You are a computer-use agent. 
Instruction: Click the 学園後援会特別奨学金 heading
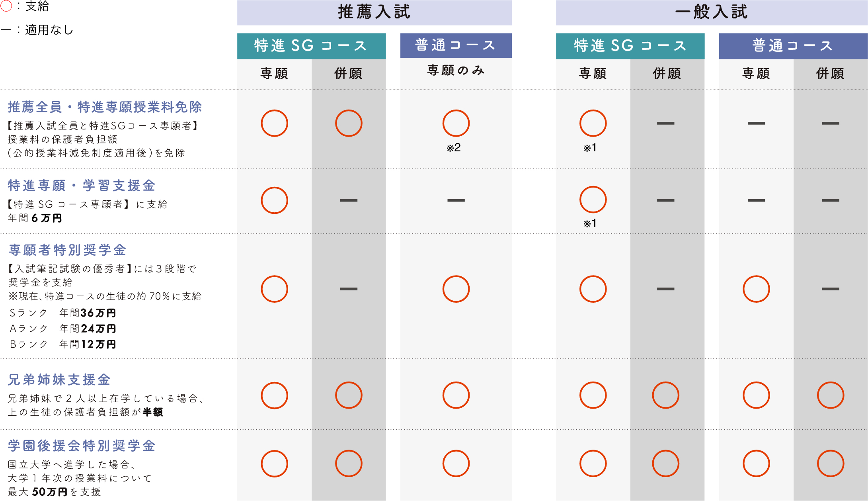coord(82,445)
